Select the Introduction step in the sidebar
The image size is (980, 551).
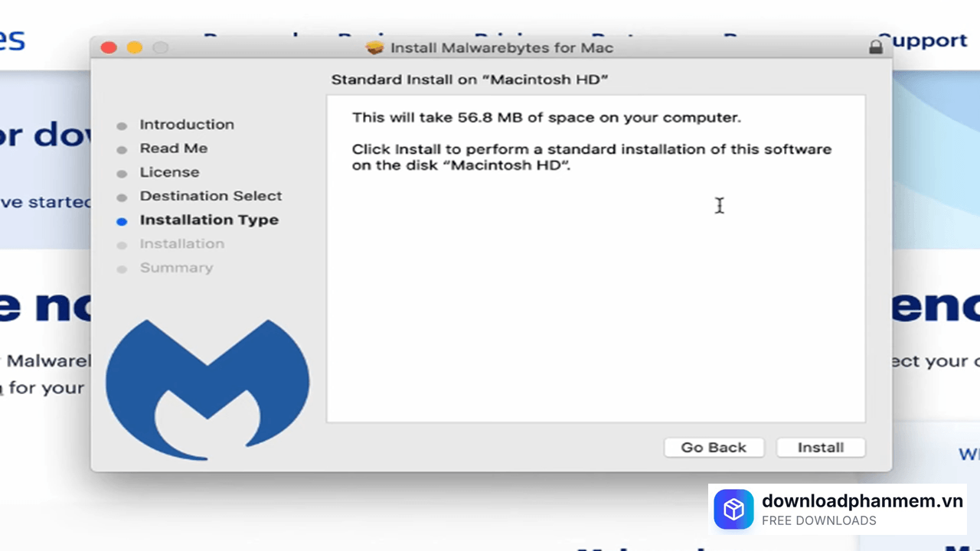[187, 125]
